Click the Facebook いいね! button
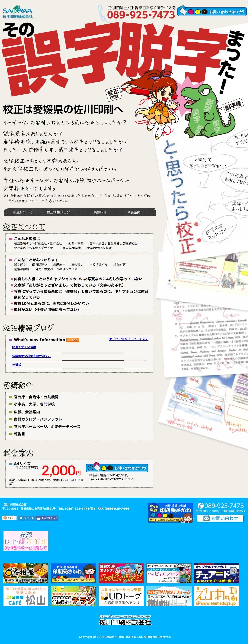This screenshot has width=248, height=644. click(x=47, y=518)
